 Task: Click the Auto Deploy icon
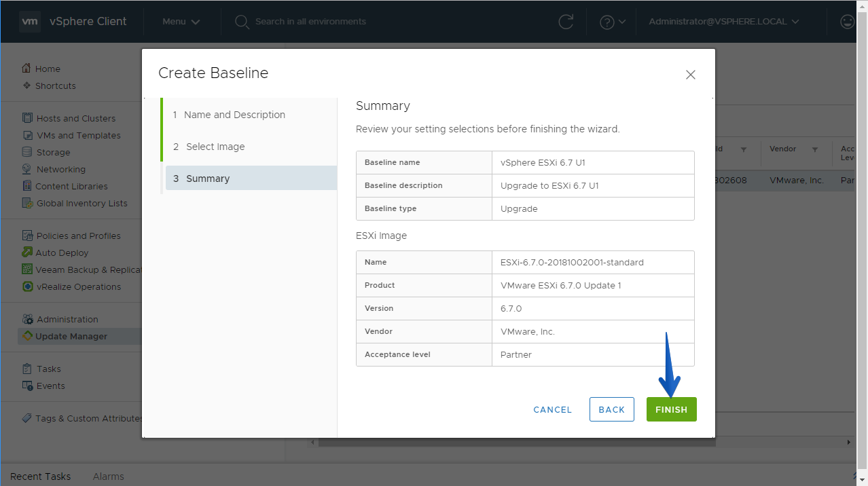tap(27, 253)
